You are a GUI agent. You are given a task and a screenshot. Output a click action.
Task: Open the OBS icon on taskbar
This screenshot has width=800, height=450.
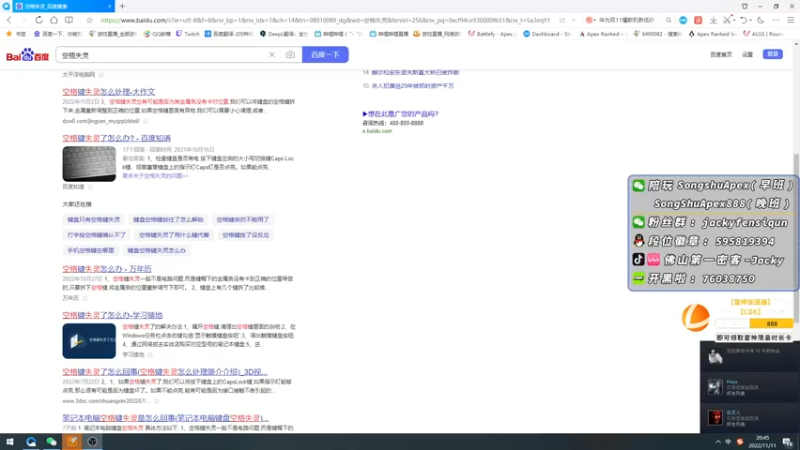point(92,442)
